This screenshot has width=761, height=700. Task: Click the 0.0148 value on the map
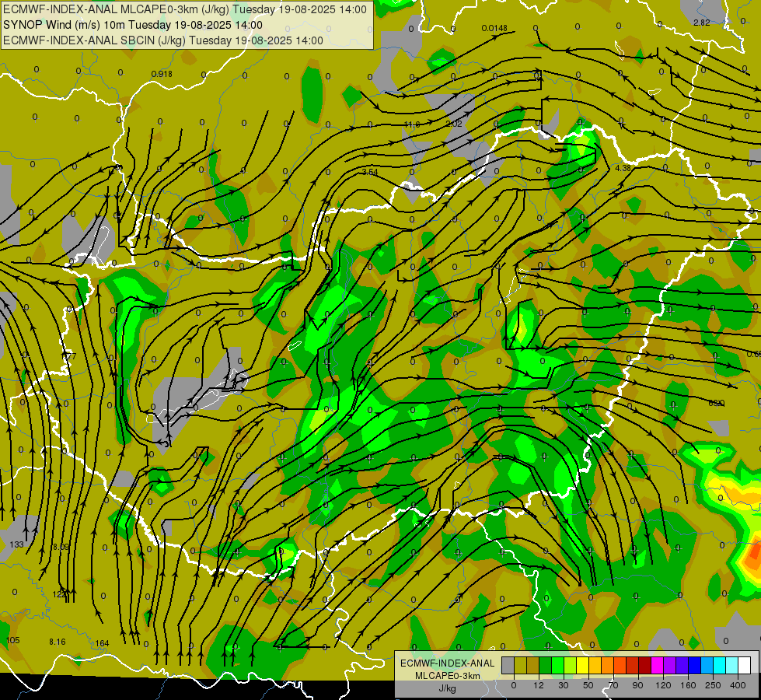tap(494, 28)
